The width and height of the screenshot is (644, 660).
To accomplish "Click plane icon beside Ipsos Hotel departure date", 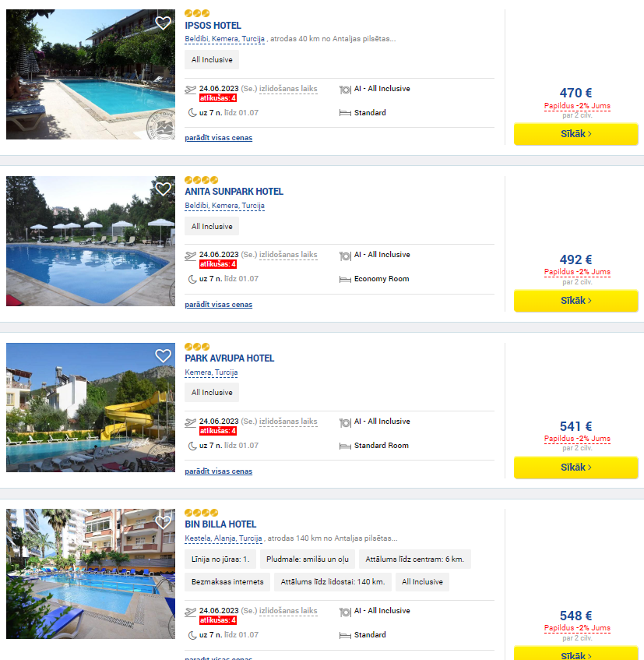I will click(x=191, y=90).
